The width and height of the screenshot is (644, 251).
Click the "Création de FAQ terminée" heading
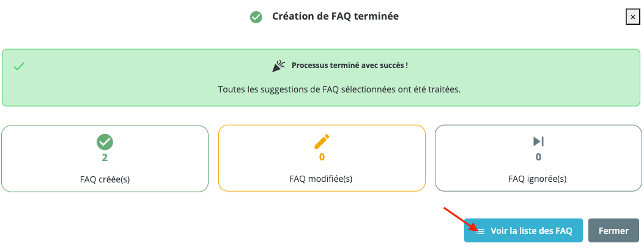(x=335, y=17)
